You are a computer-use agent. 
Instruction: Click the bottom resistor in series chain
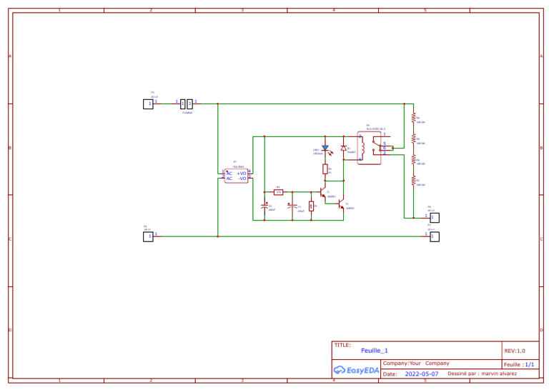point(413,181)
